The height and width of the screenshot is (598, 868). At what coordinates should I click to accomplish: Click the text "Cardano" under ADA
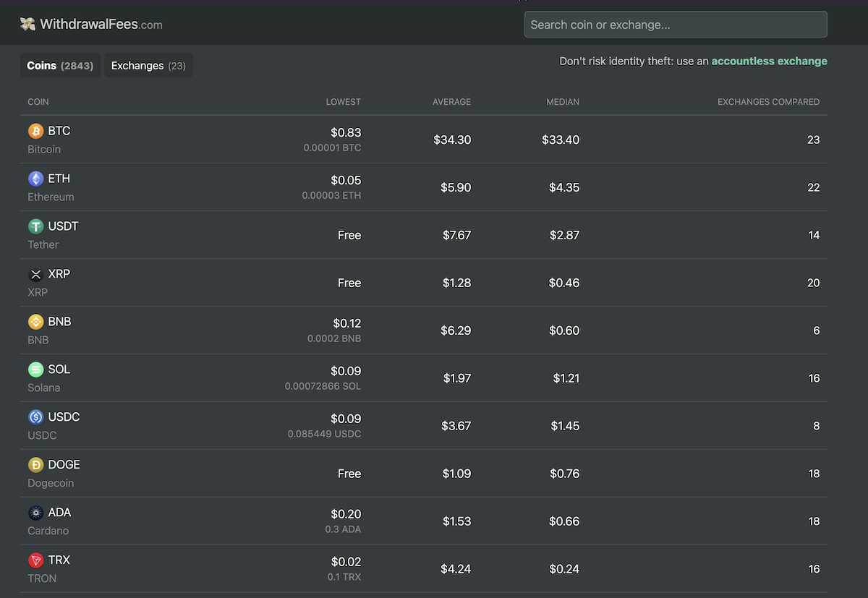coord(48,531)
